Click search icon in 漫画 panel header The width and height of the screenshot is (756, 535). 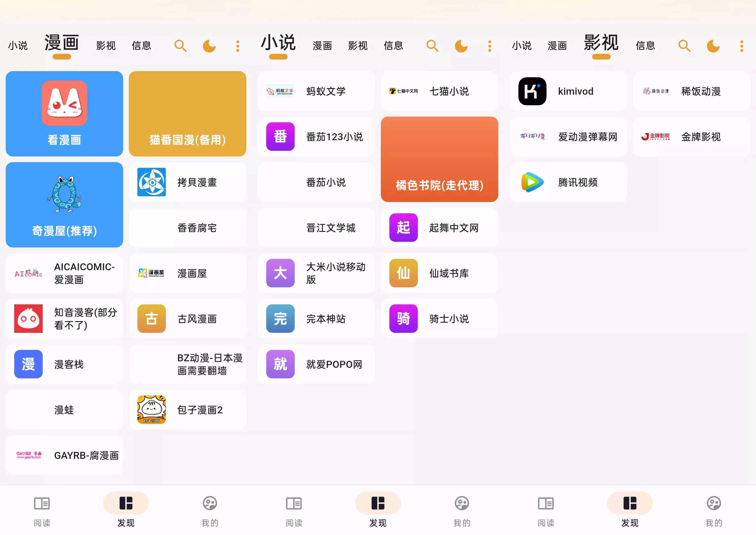click(180, 46)
